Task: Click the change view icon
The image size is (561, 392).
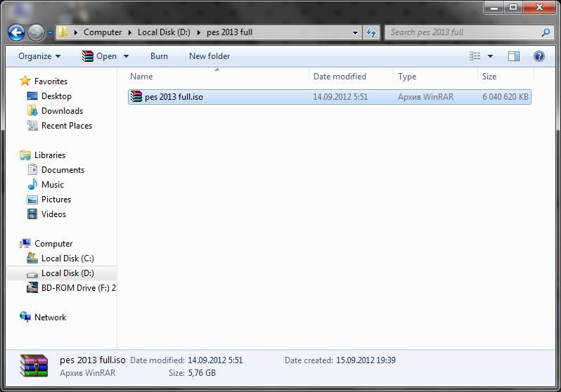Action: pyautogui.click(x=475, y=56)
